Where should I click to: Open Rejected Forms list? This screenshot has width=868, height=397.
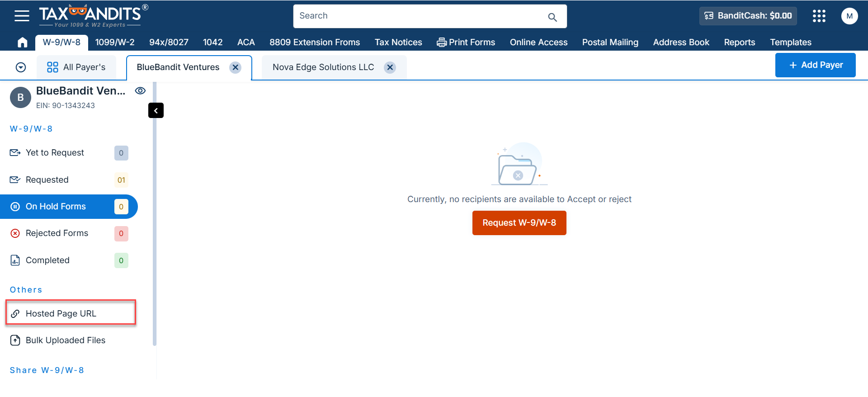(x=69, y=233)
